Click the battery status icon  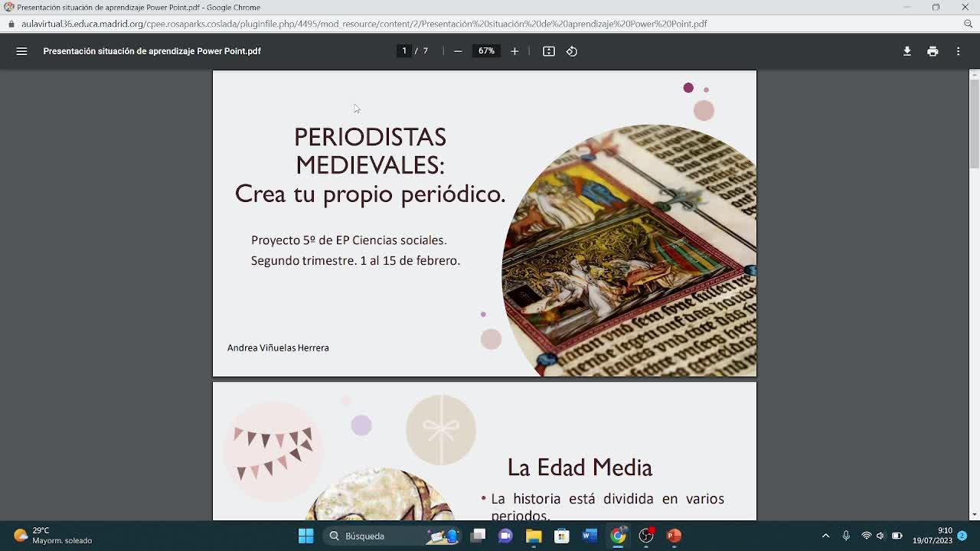[x=897, y=536]
